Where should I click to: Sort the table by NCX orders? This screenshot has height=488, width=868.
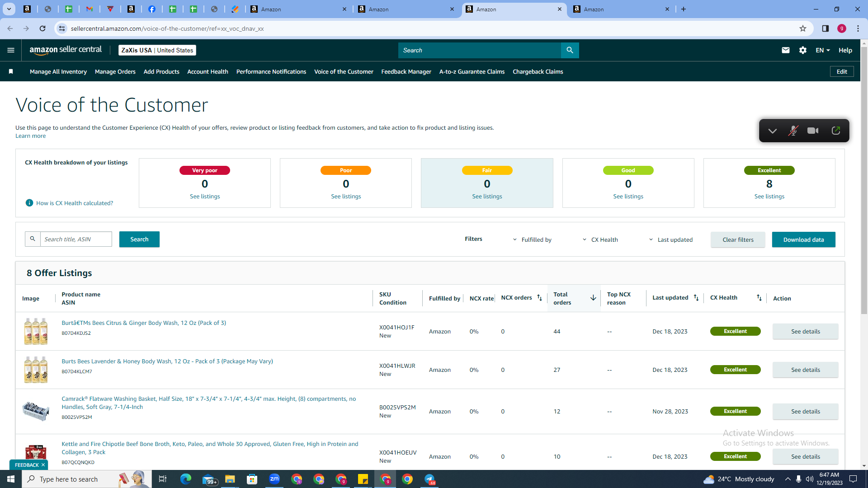click(x=539, y=298)
